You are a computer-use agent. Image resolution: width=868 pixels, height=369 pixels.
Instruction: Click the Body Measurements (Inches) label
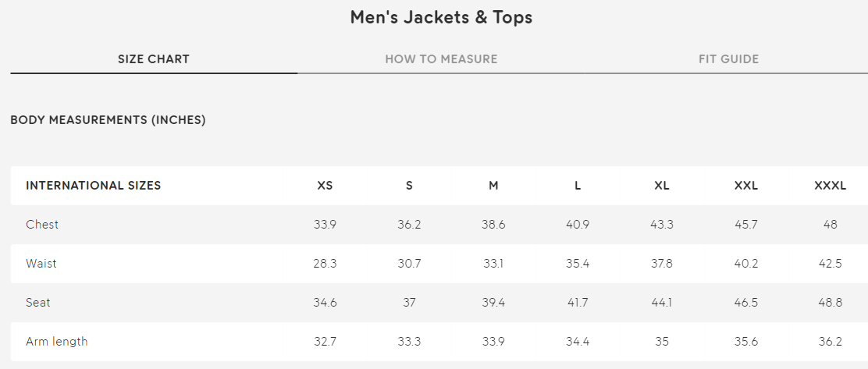(x=108, y=120)
